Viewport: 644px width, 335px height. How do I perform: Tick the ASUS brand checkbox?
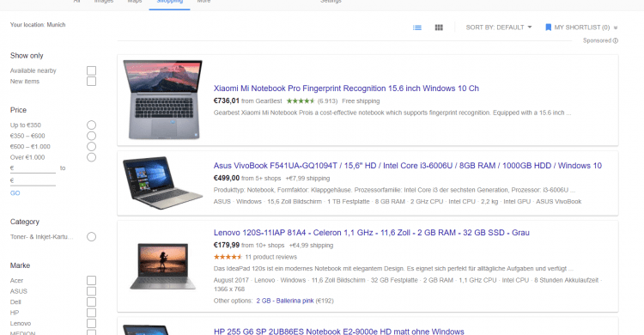pos(91,291)
